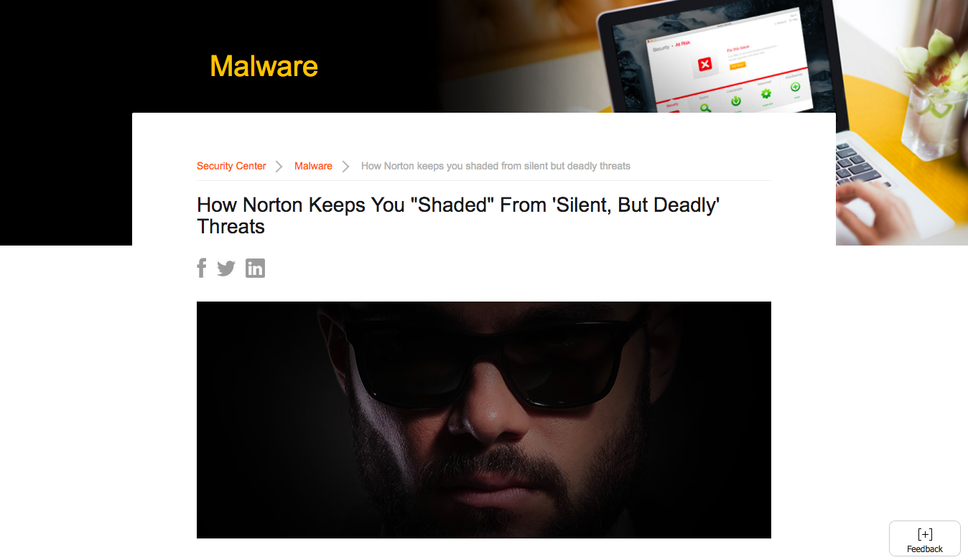Image resolution: width=968 pixels, height=560 pixels.
Task: Click the article headline about Norton
Action: click(x=458, y=215)
